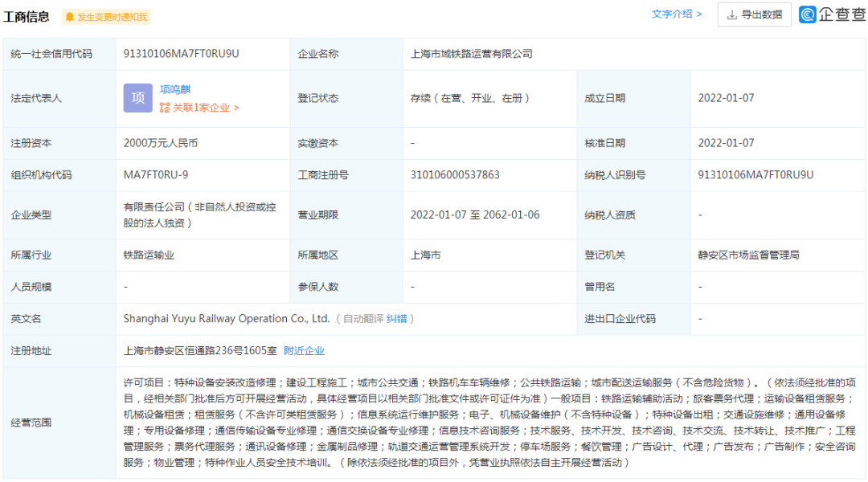Open the 文字介绍 link
868x482 pixels.
tap(677, 14)
